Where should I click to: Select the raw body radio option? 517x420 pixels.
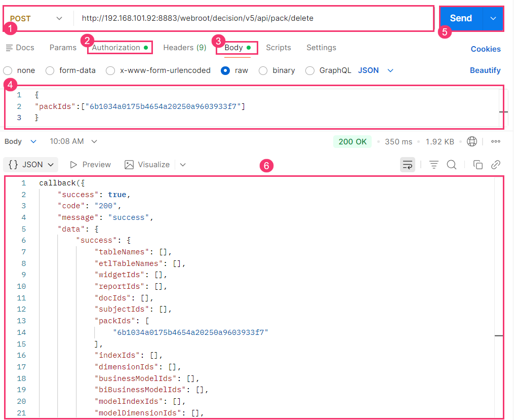(x=225, y=70)
